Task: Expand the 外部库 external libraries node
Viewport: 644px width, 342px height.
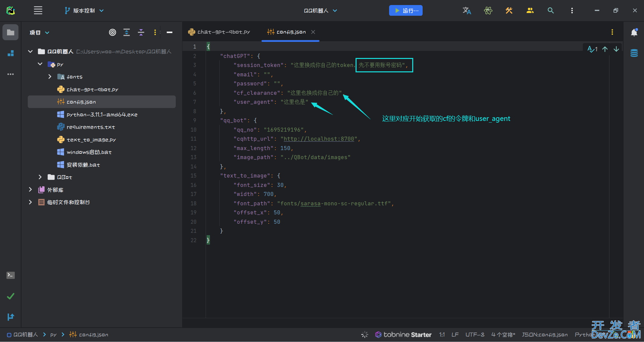Action: [30, 190]
